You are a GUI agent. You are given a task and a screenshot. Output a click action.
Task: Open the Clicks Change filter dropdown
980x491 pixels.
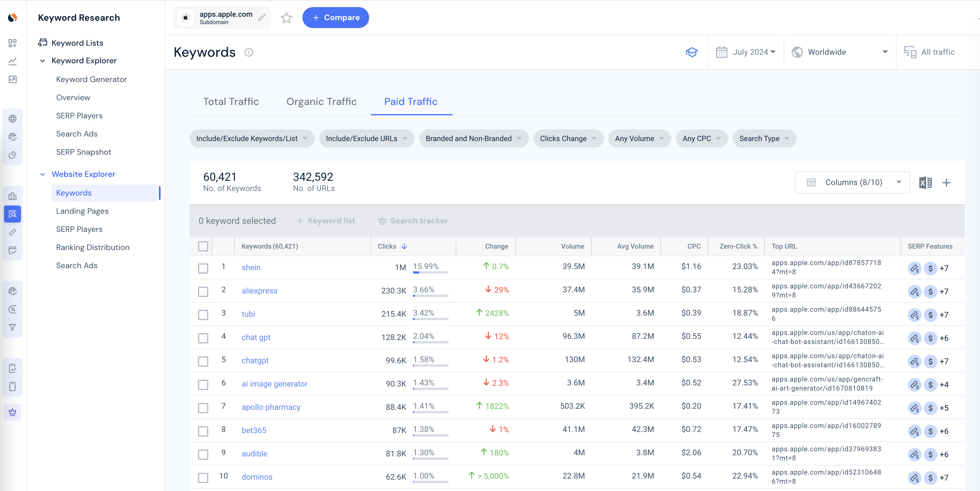click(x=568, y=139)
